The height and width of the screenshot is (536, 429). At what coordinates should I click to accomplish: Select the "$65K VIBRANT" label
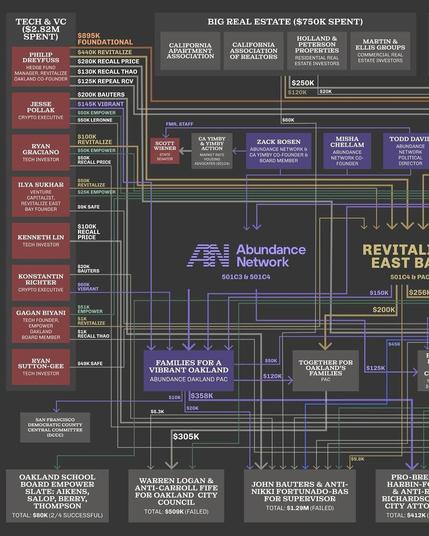(88, 286)
